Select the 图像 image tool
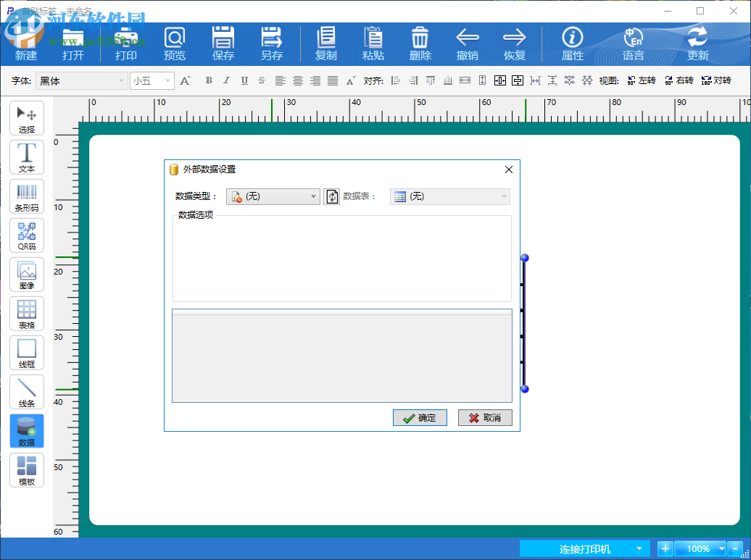This screenshot has width=751, height=560. [27, 275]
